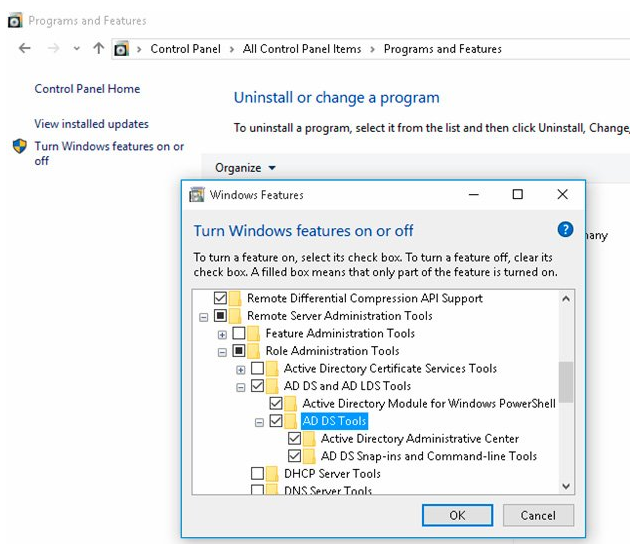Screen dimensions: 631x547
Task: Open Control Panel Home link
Action: point(87,89)
